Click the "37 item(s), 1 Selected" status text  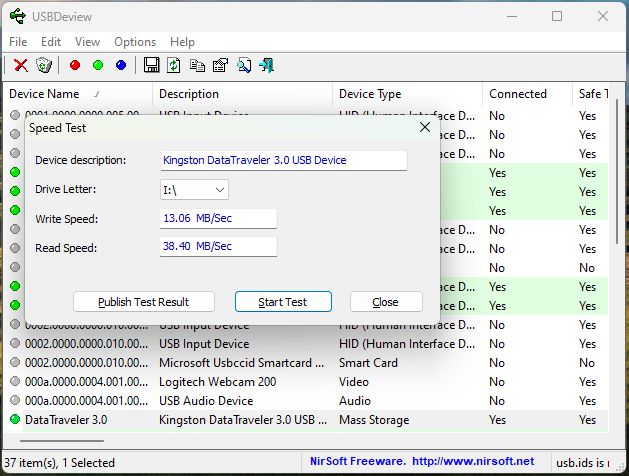[x=59, y=463]
